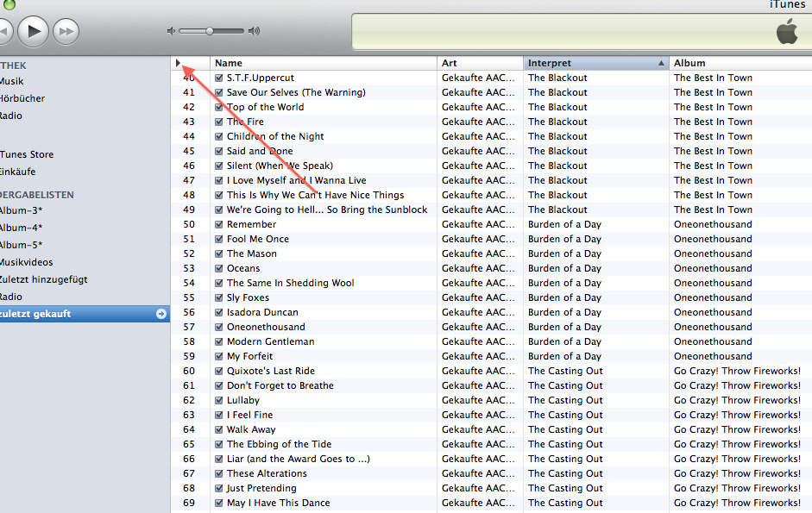Select the track Just Pretending
Screen dimensions: 812x513
261,488
